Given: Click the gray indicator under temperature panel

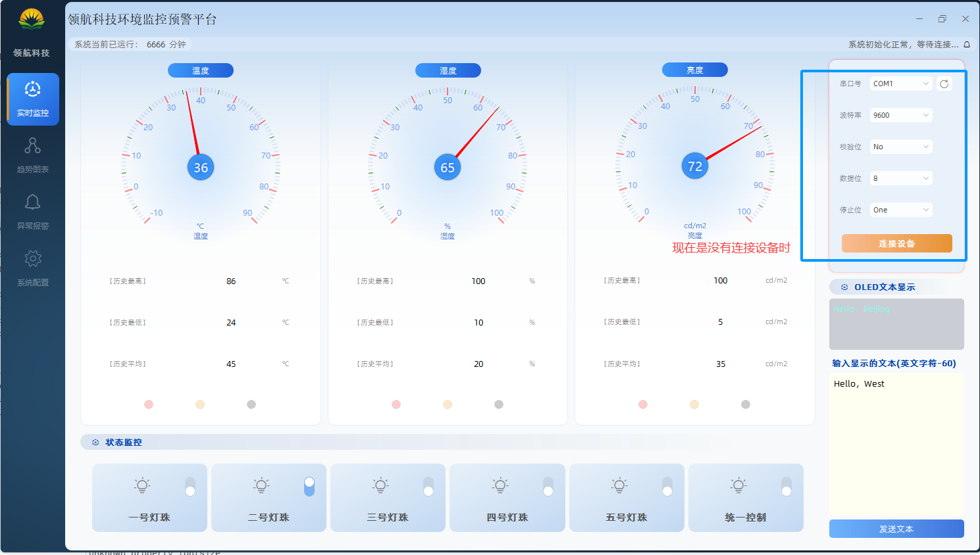Looking at the screenshot, I should click(251, 404).
